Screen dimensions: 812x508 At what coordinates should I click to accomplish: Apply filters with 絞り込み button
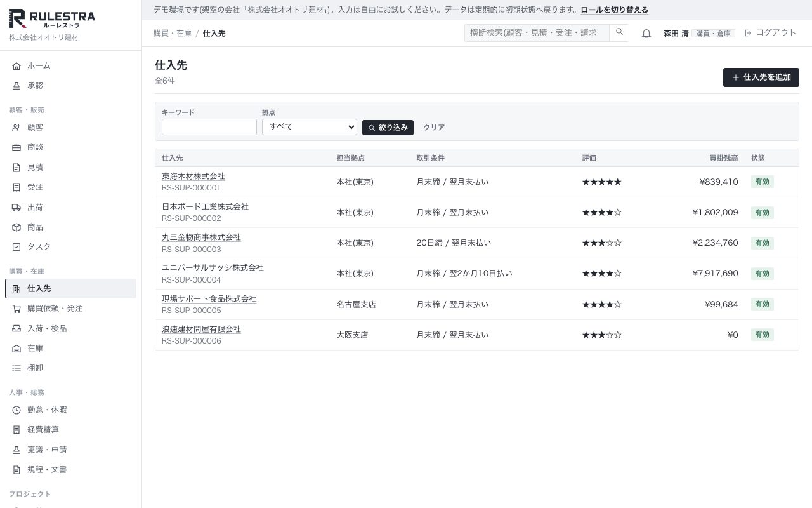point(388,128)
